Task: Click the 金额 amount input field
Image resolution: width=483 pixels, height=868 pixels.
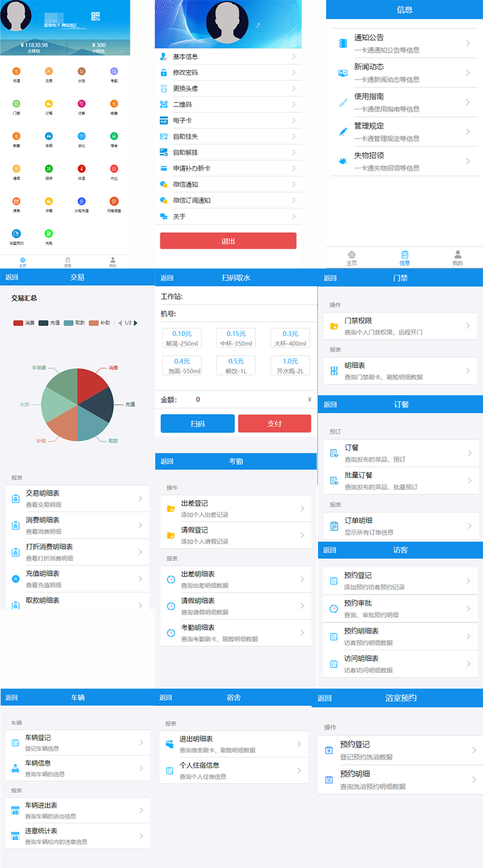Action: 249,399
